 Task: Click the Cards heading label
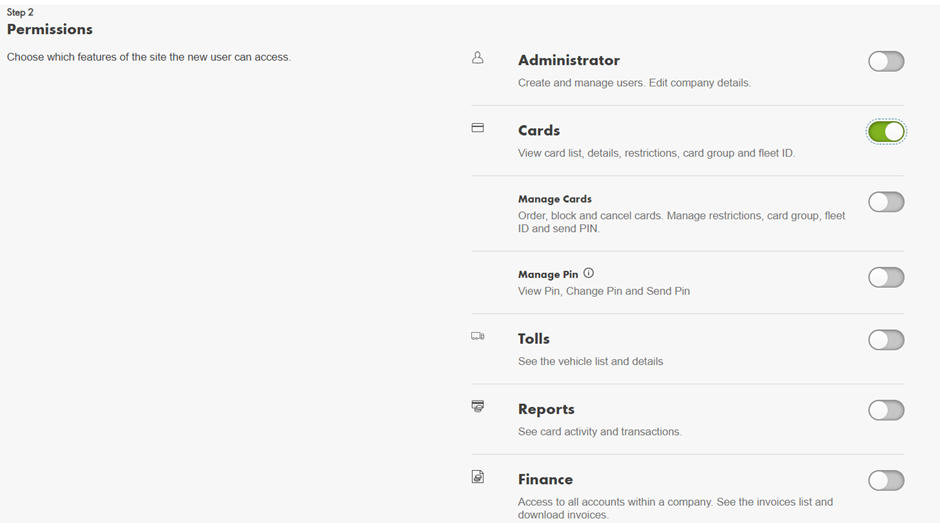pos(538,130)
